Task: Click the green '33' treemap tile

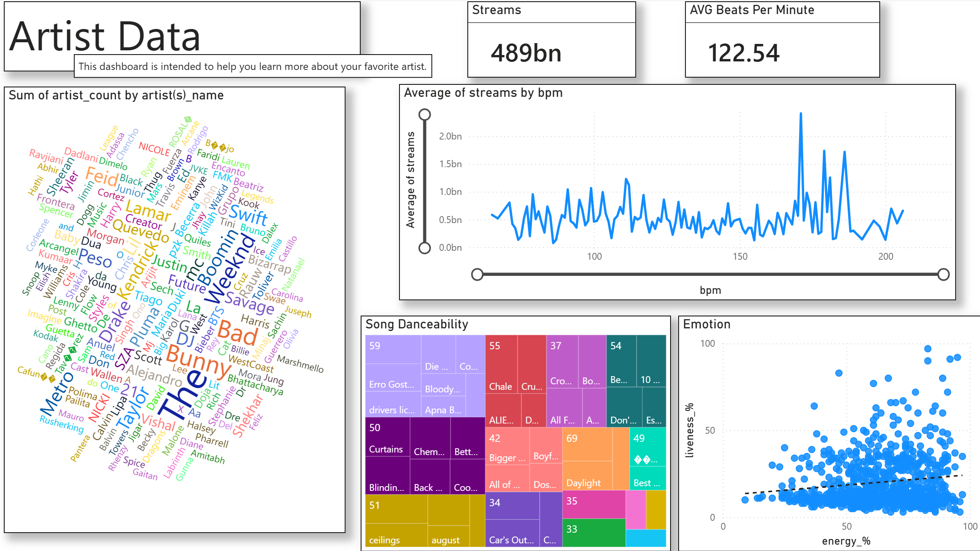Action: [593, 533]
